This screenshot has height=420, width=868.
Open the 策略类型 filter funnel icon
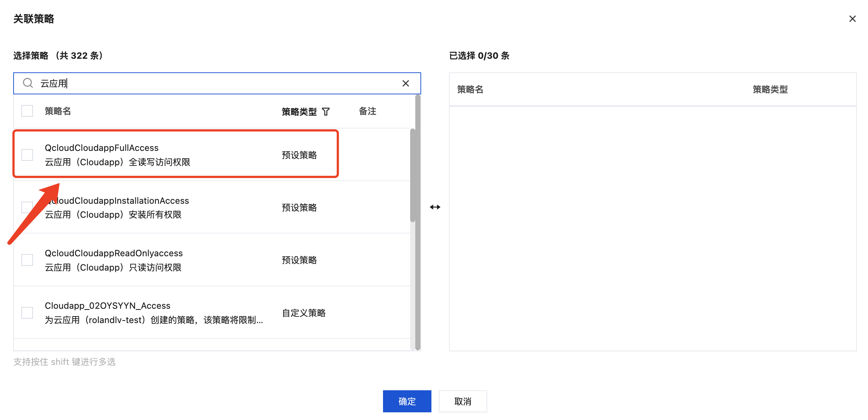(326, 112)
